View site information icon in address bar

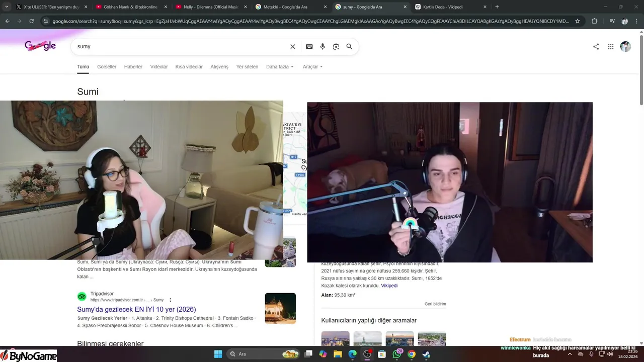point(46,21)
